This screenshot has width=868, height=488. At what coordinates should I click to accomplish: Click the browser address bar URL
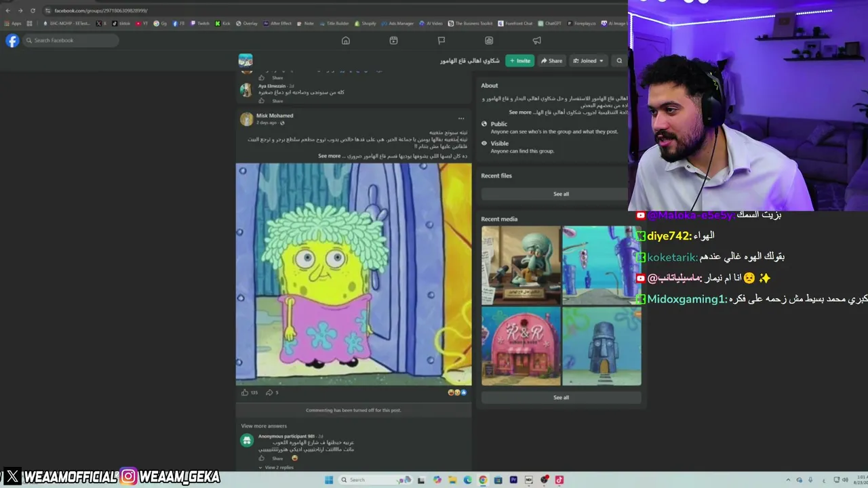101,11
